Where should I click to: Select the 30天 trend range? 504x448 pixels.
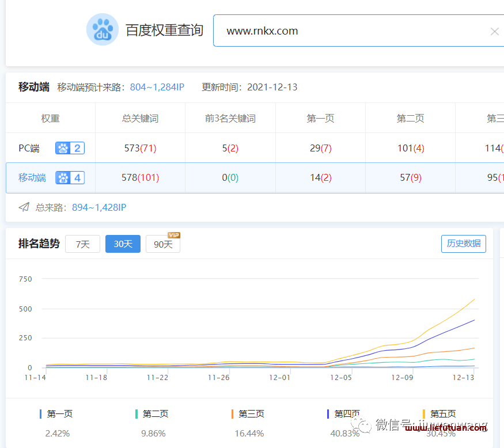click(123, 244)
